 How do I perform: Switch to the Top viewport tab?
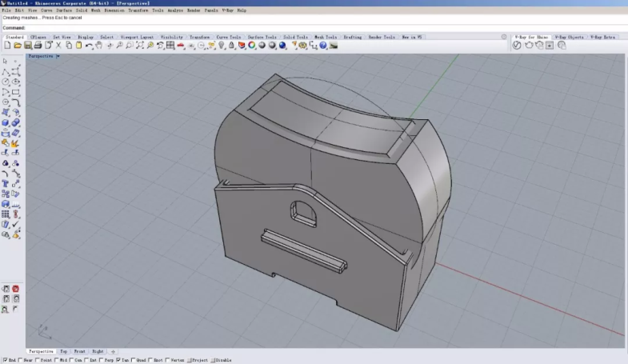[x=64, y=351]
